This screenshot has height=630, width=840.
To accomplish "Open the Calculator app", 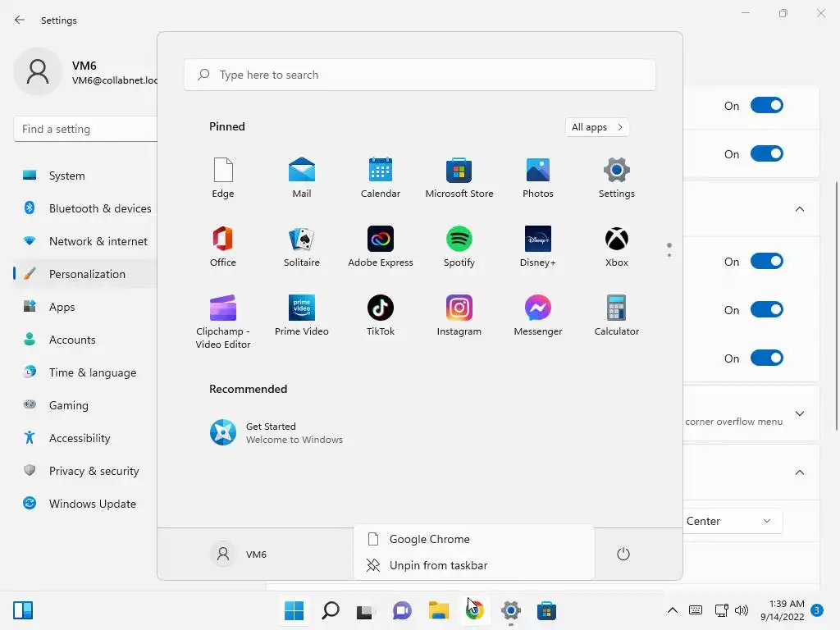I will [x=617, y=316].
